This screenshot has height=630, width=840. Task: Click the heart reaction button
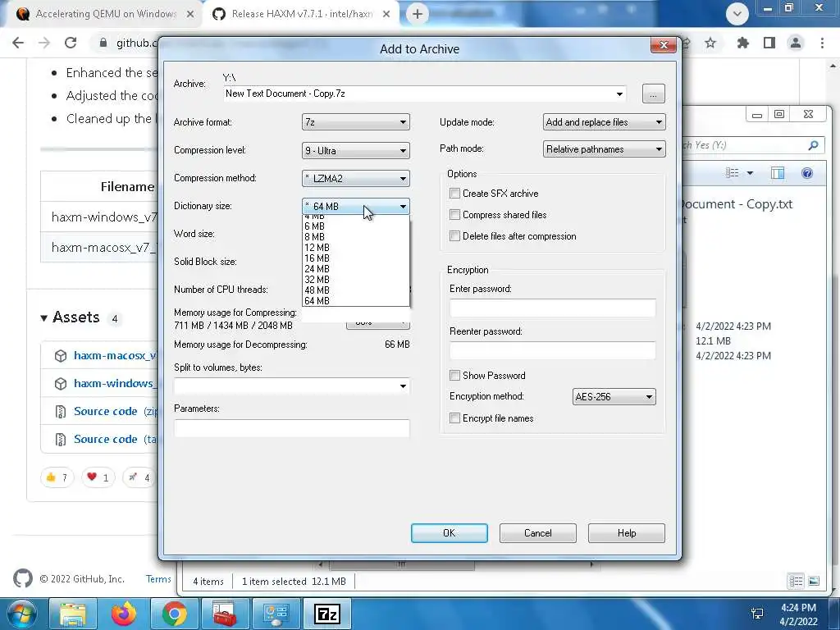point(98,477)
